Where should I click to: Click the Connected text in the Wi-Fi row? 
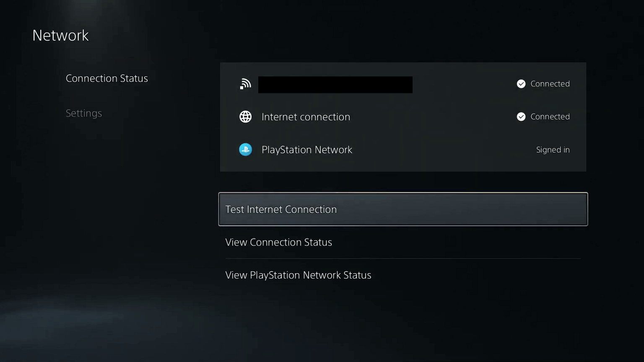coord(550,84)
